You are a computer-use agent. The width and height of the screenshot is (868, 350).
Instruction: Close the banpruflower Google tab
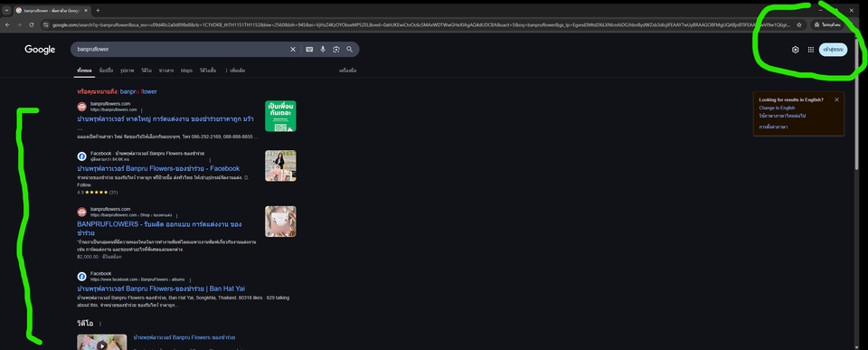point(86,11)
